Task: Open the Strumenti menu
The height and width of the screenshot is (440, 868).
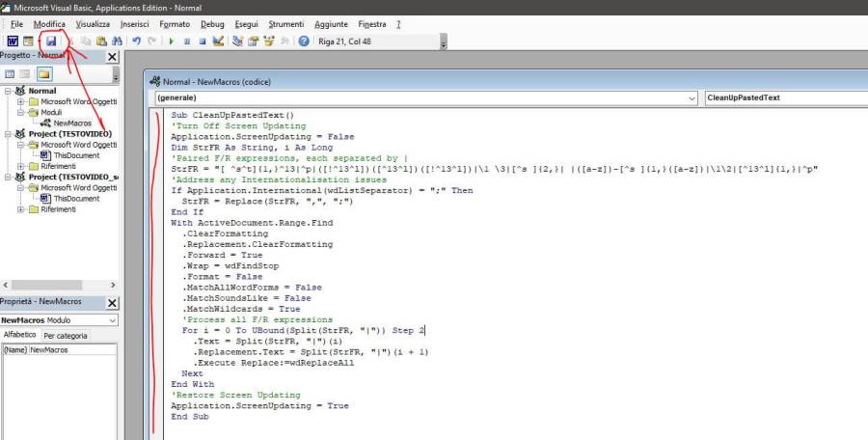Action: coord(286,23)
